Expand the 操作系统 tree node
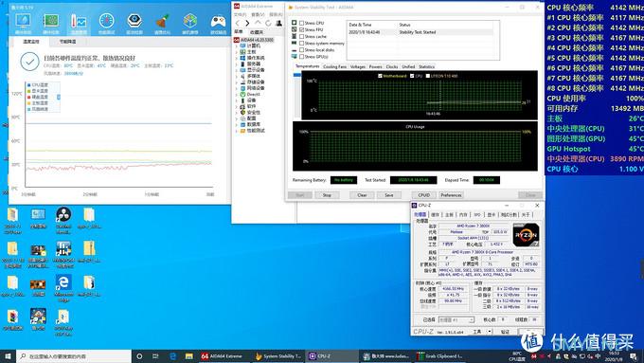This screenshot has width=644, height=363. click(x=237, y=58)
